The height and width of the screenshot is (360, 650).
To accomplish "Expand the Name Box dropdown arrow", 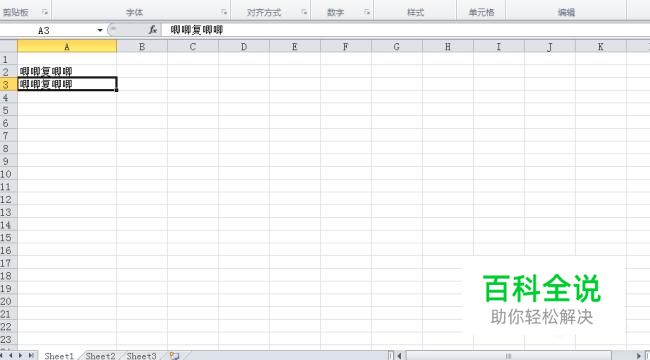I will pyautogui.click(x=99, y=30).
